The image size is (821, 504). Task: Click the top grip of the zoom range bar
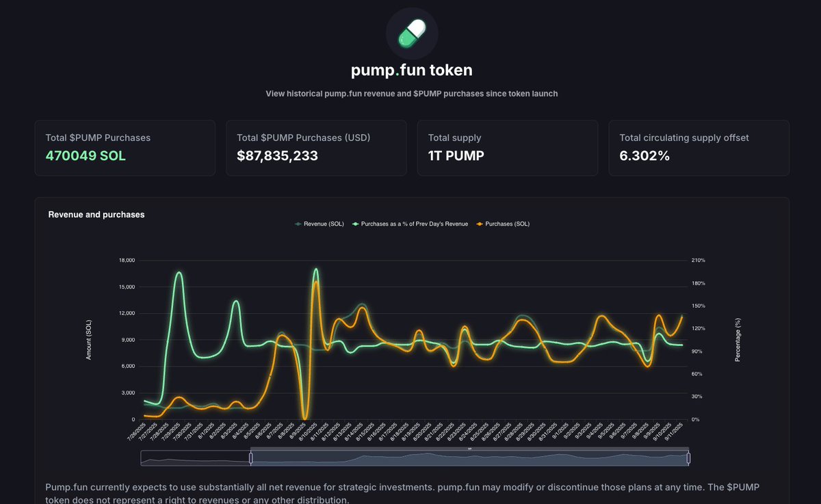[469, 449]
